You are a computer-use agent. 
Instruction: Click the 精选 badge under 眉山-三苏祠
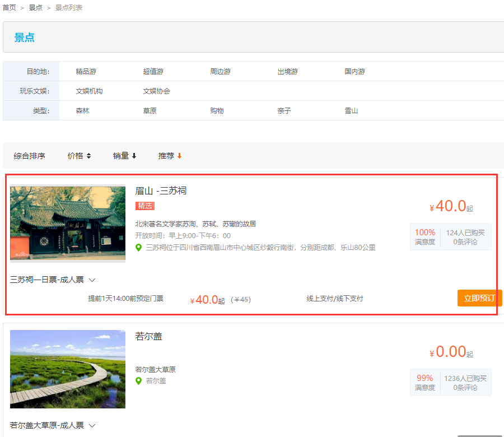tap(145, 206)
